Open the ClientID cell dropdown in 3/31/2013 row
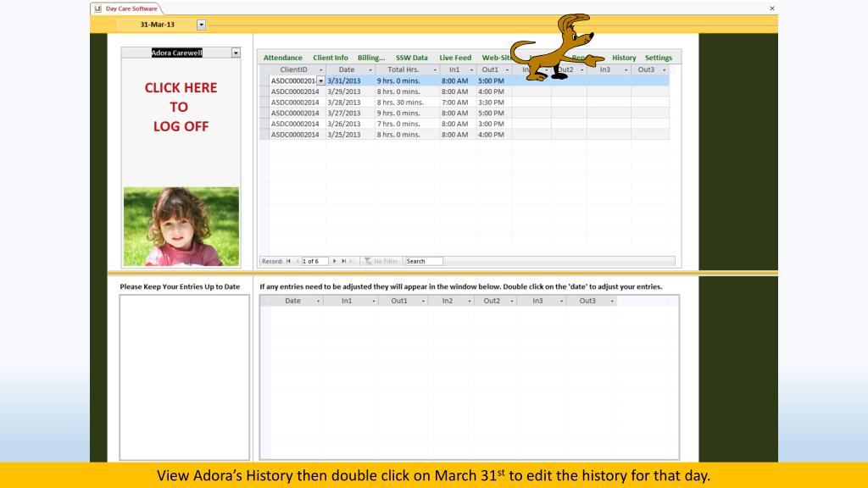 click(320, 80)
